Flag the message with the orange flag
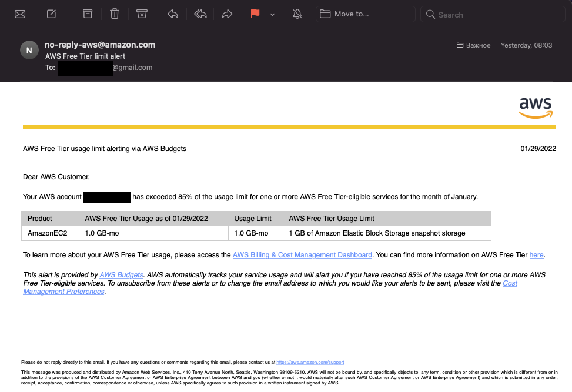 coord(255,14)
